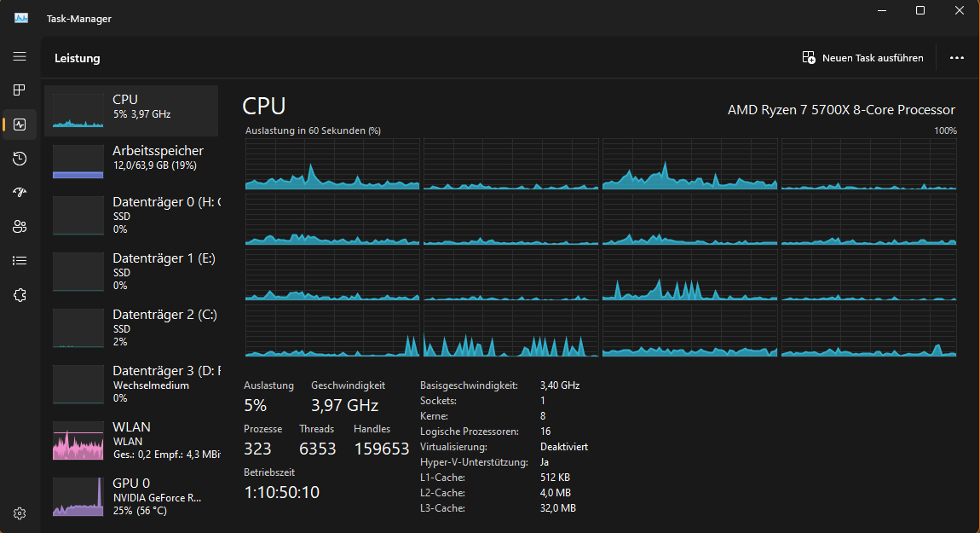This screenshot has width=980, height=533.
Task: Select Datenträger 0 (H:) entry
Action: (x=131, y=215)
